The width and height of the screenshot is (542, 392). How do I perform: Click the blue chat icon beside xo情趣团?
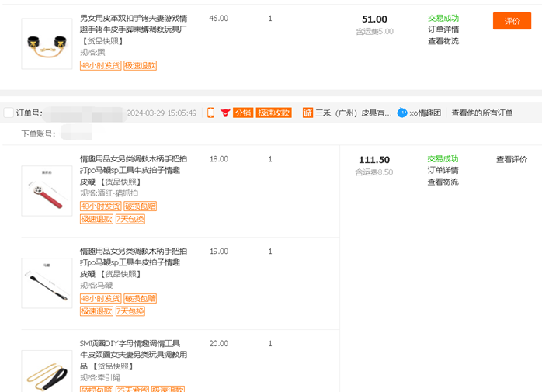[401, 113]
